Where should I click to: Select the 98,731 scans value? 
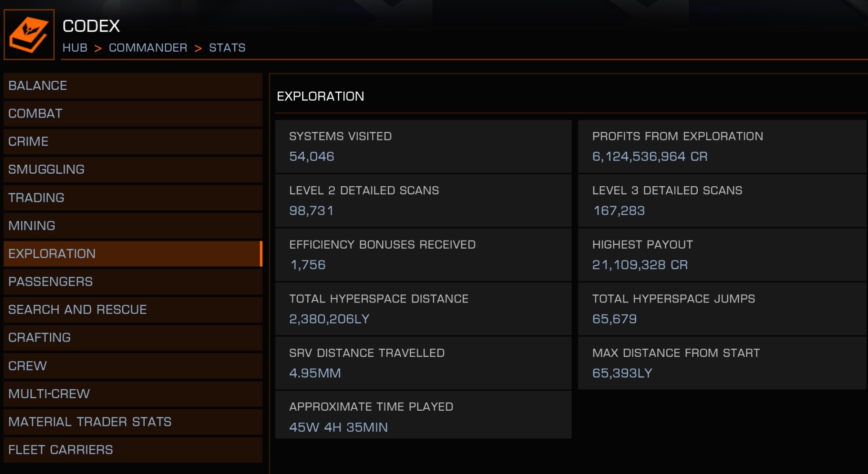311,211
